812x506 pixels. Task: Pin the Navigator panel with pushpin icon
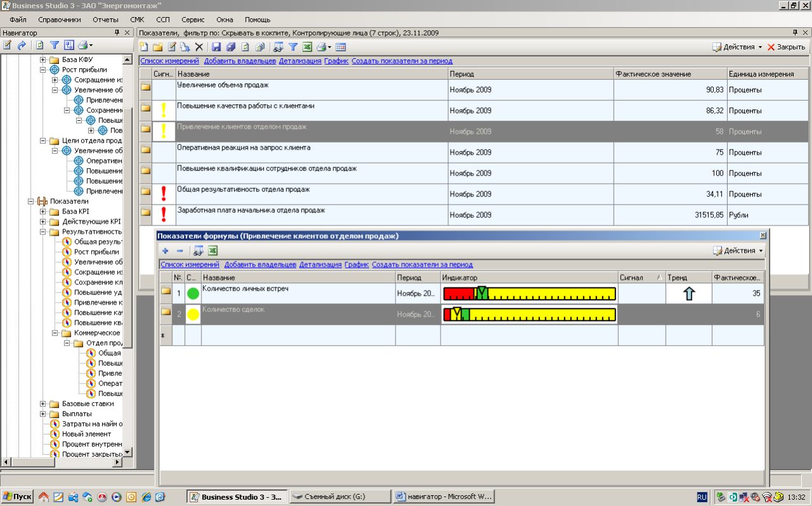point(117,32)
